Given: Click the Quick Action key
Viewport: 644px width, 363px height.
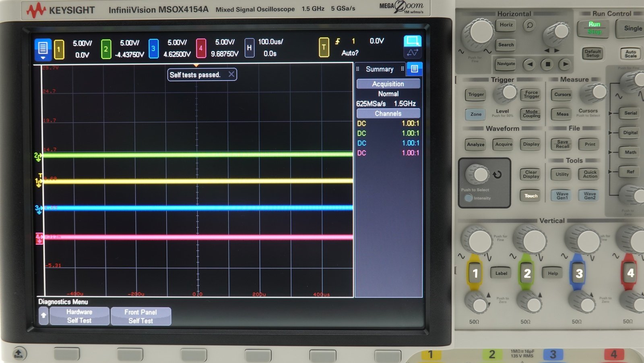Looking at the screenshot, I should pyautogui.click(x=590, y=174).
